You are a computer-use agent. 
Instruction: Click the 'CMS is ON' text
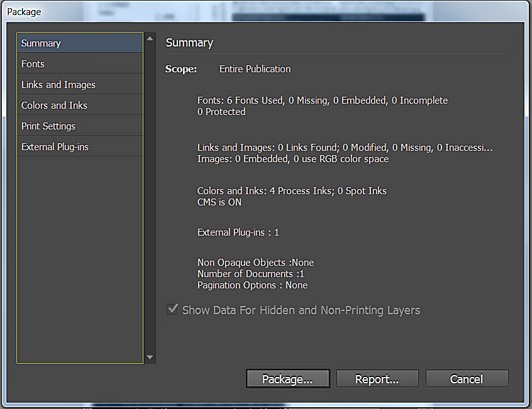tap(219, 202)
